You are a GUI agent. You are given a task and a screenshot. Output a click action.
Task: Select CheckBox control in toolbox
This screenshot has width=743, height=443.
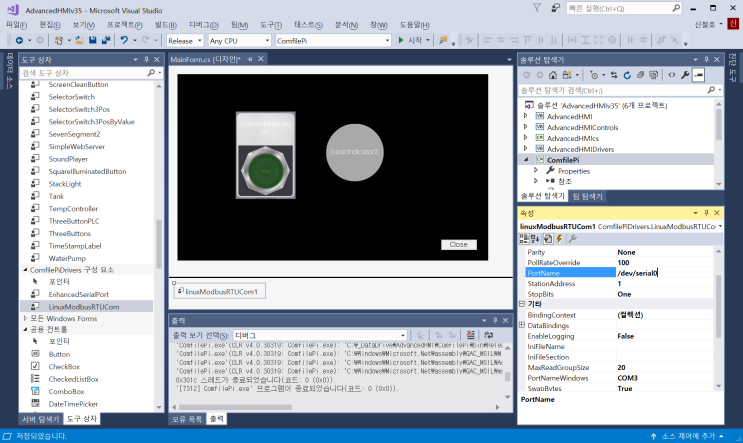(65, 367)
